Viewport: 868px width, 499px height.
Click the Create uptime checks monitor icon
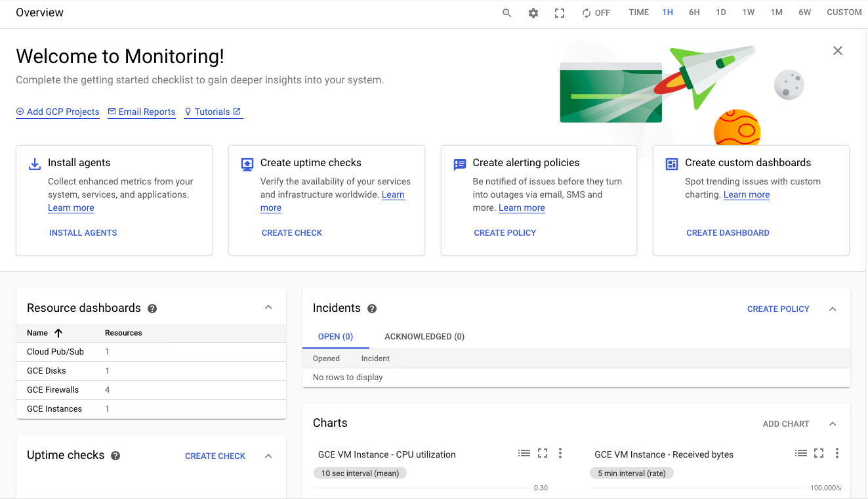pos(247,164)
